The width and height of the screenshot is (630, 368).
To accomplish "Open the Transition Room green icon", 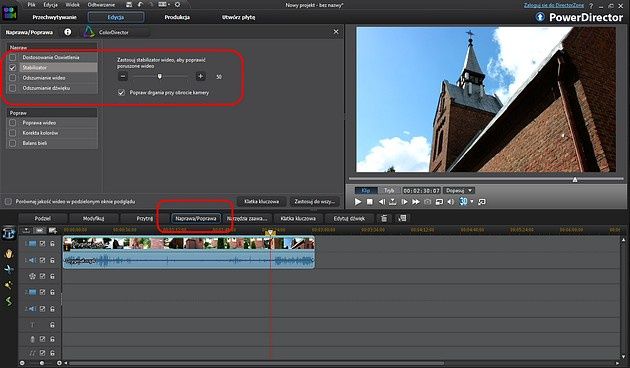I will (8, 301).
